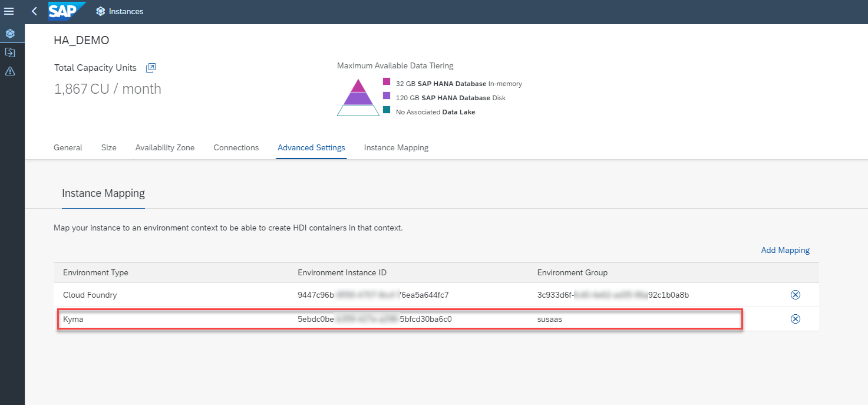Click the Instances header title

coord(126,11)
